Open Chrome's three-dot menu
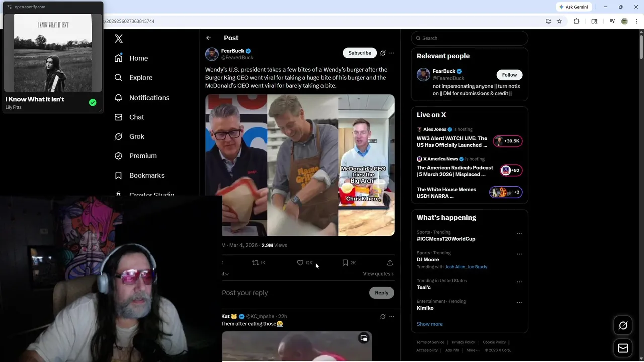This screenshot has height=362, width=644. coord(637,21)
